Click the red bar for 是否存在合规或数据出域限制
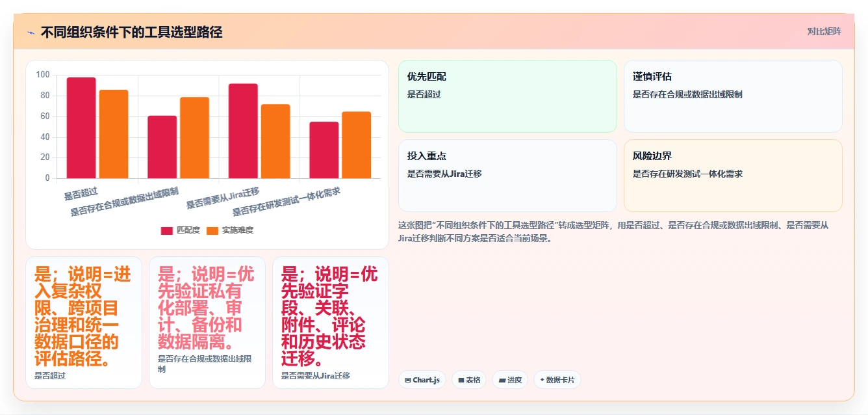Image resolution: width=868 pixels, height=415 pixels. [162, 147]
